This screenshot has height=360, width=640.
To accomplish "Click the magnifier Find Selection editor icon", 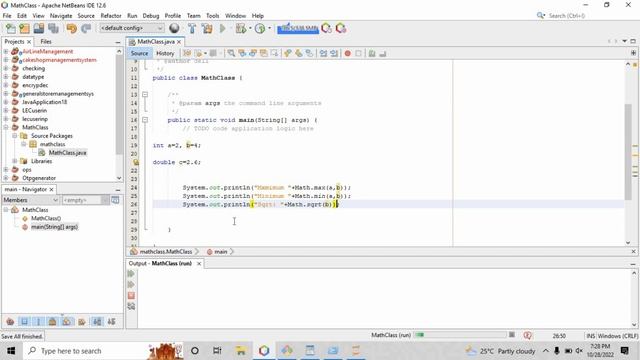I will click(231, 53).
